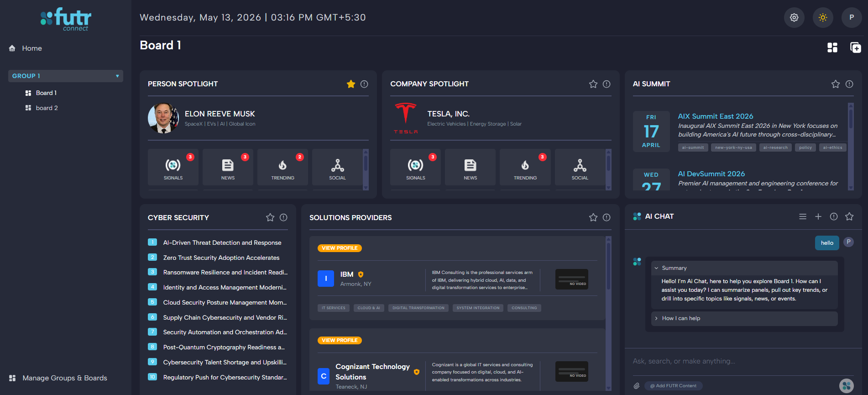
Task: Favorite the AI Summit panel
Action: coord(836,84)
